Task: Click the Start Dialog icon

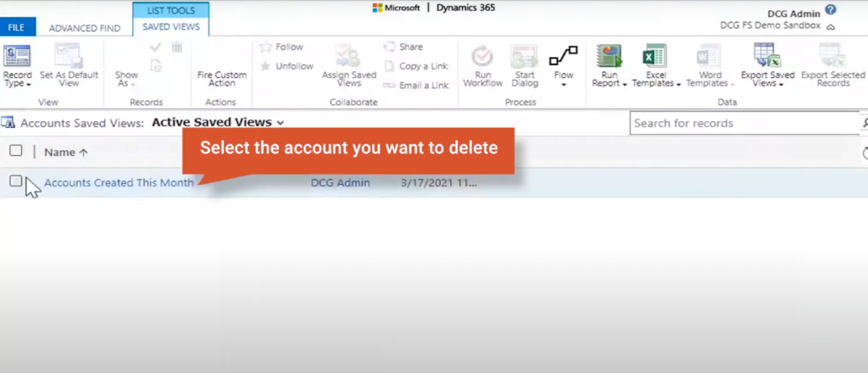Action: click(x=524, y=56)
